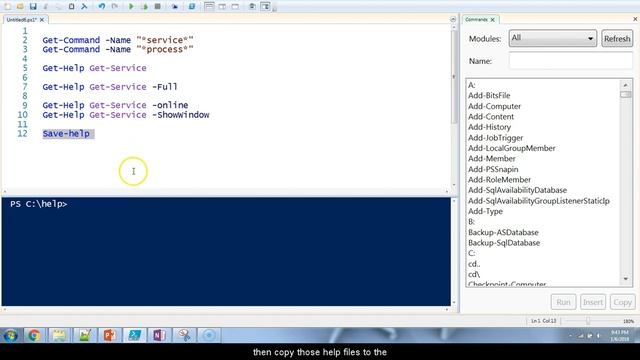
Task: Click Save-help on script line 12
Action: (66, 134)
